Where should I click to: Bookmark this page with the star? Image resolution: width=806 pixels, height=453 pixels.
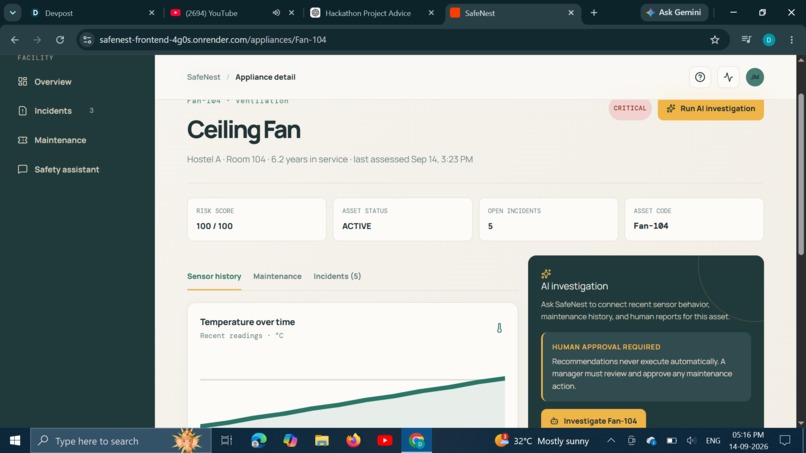coord(715,40)
